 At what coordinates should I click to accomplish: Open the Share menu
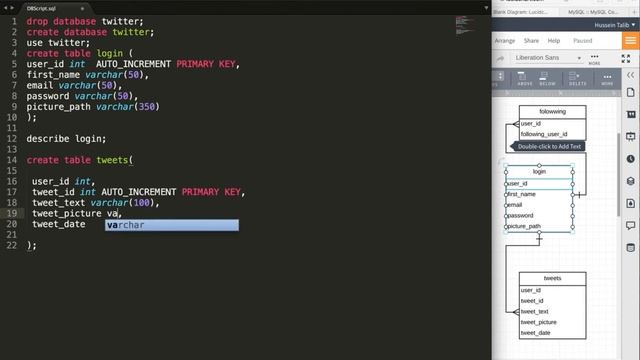pyautogui.click(x=531, y=41)
